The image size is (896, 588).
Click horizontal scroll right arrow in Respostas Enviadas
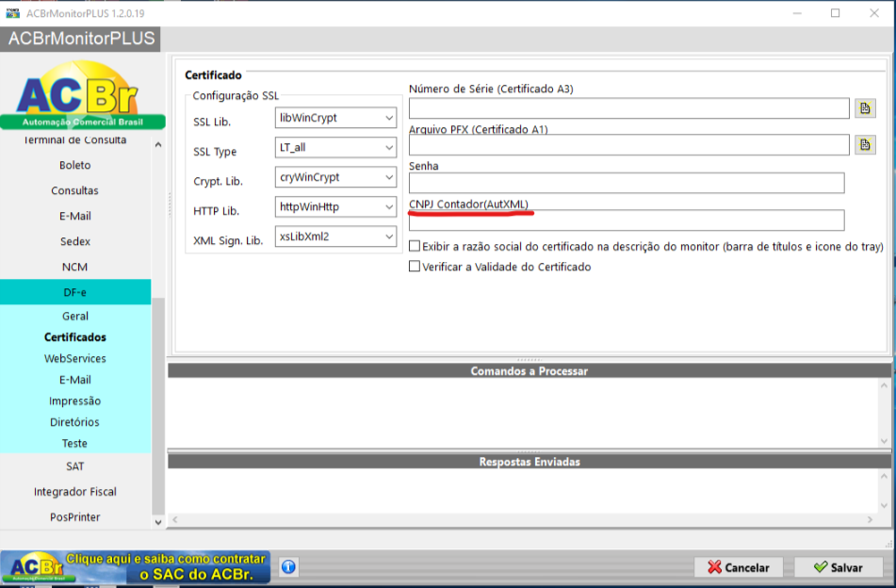click(x=871, y=519)
